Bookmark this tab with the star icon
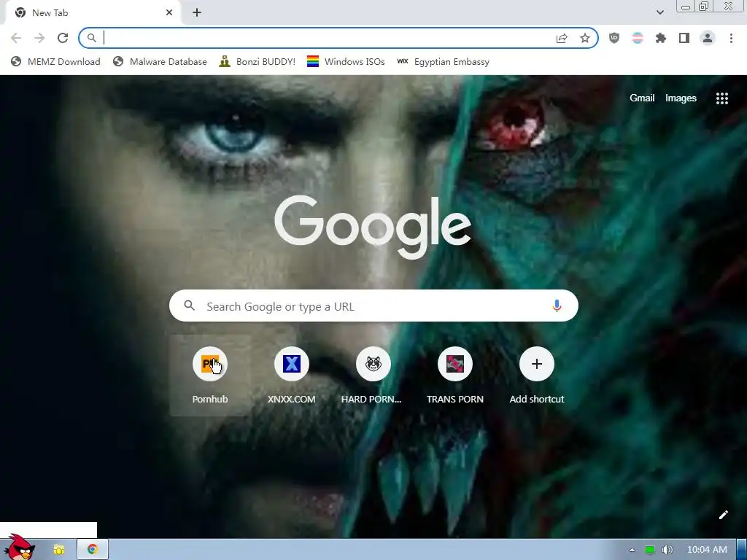Image resolution: width=747 pixels, height=560 pixels. click(x=585, y=38)
